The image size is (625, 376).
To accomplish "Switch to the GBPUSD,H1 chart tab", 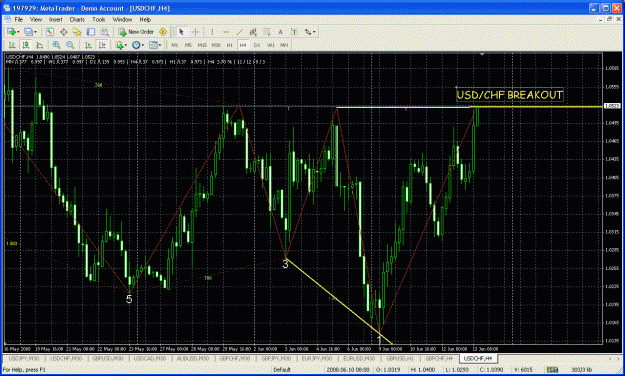I will click(400, 359).
